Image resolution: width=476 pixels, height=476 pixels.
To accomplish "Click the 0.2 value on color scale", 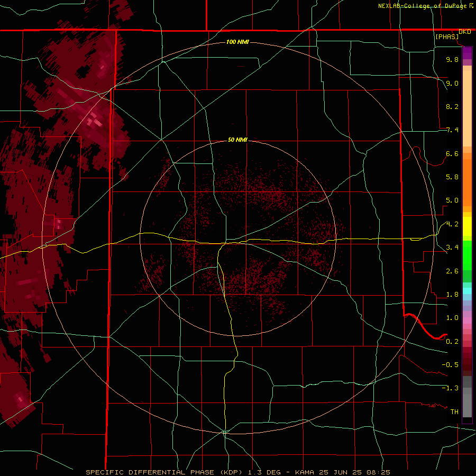I will point(452,342).
